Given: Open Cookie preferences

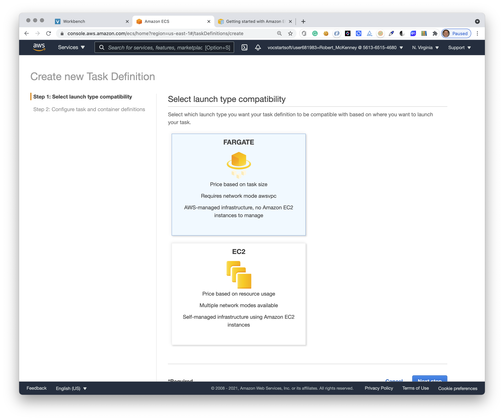Looking at the screenshot, I should coord(458,388).
